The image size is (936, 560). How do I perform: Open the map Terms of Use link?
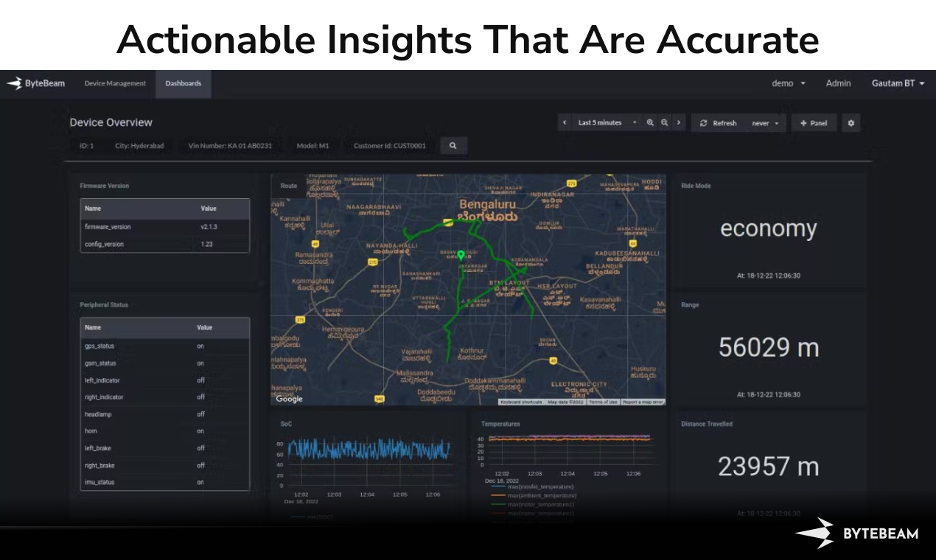pyautogui.click(x=603, y=402)
